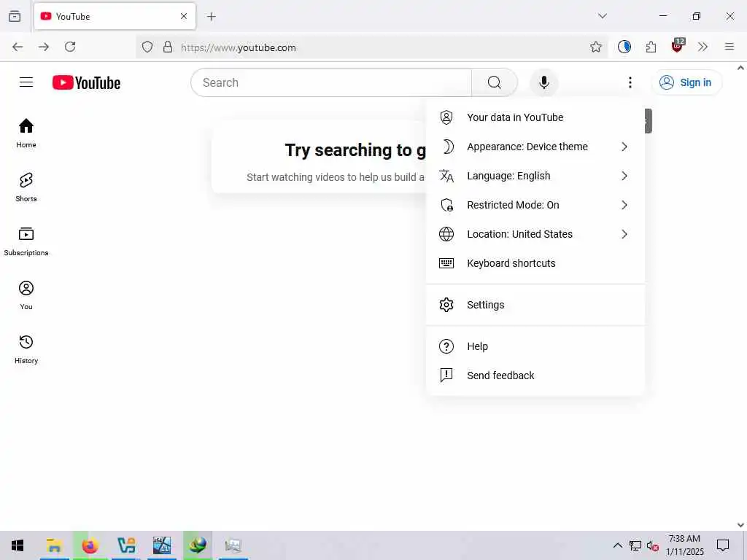747x560 pixels.
Task: Select Keyboard shortcuts menu entry
Action: (535, 263)
